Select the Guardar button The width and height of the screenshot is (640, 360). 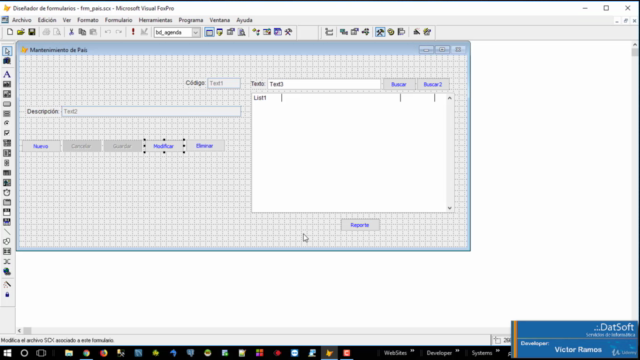point(122,146)
